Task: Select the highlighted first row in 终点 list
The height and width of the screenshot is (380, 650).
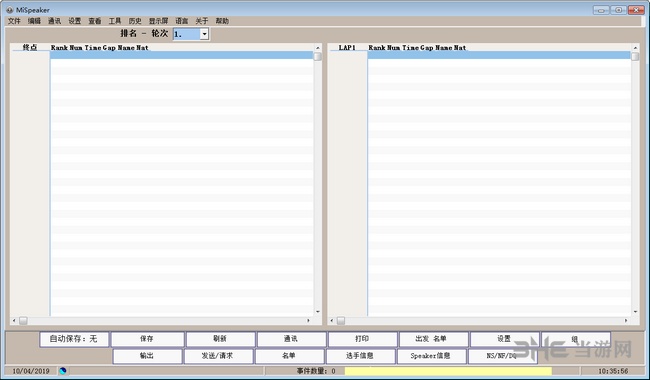Action: [x=182, y=55]
